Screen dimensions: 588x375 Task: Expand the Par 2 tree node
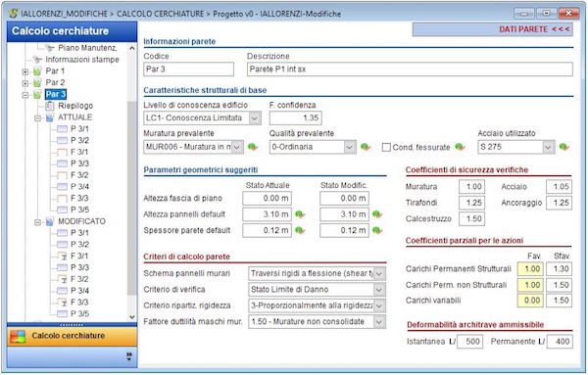coord(25,83)
